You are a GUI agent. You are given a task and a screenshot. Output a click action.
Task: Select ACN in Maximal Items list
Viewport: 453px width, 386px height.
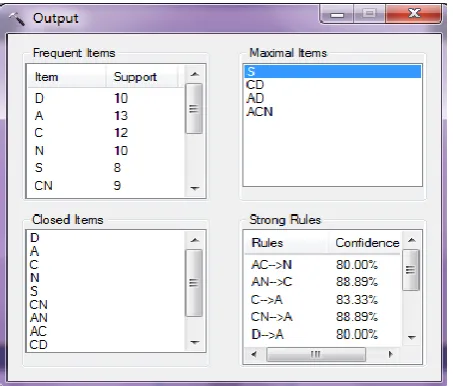(x=260, y=112)
